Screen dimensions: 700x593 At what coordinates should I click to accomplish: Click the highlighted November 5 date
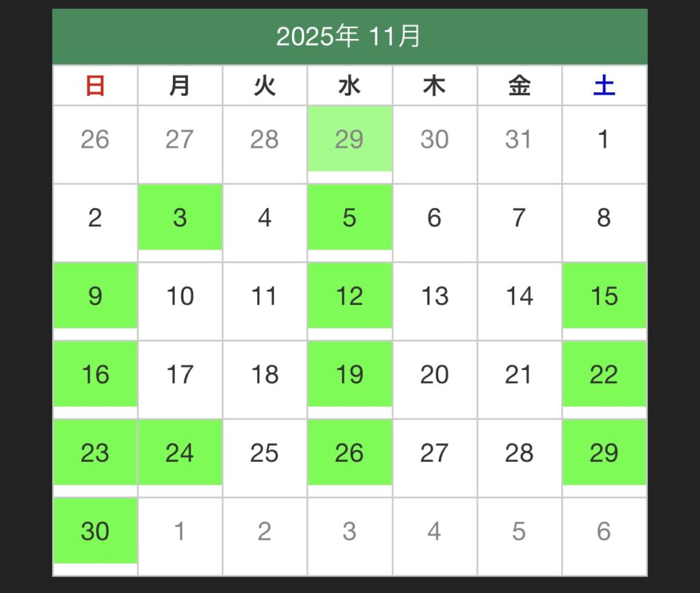(x=349, y=218)
